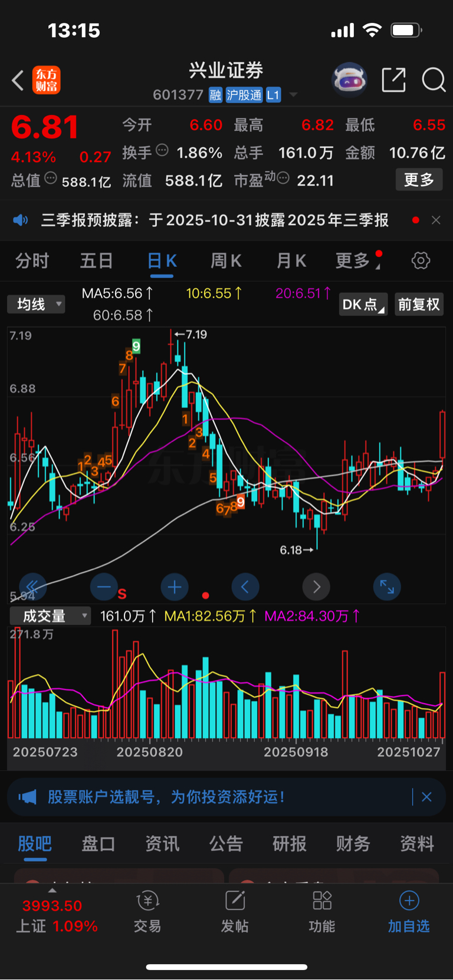Open the 资料 tab
Viewport: 453px width, 980px height.
point(417,844)
